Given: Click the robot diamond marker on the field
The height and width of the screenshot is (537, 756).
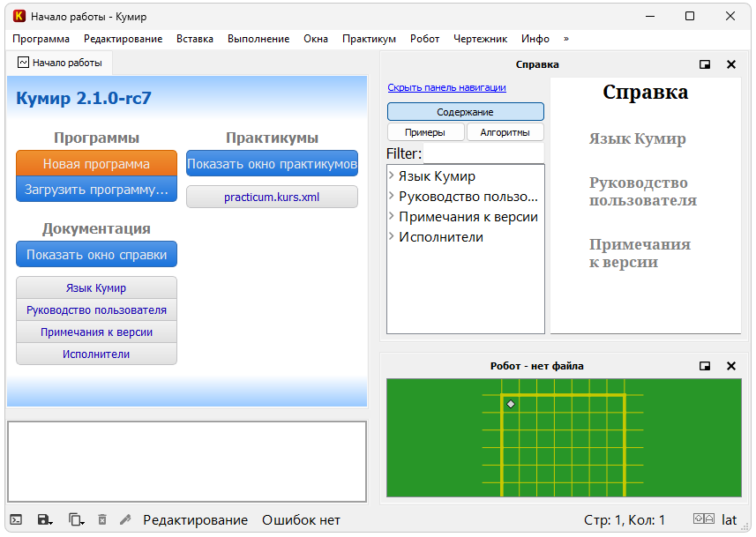Looking at the screenshot, I should pos(511,404).
